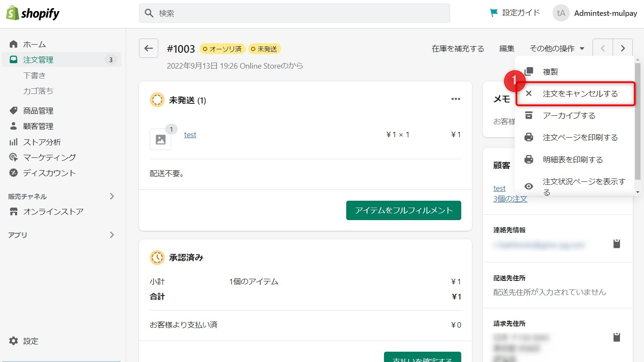644x362 pixels.
Task: Open the ... menu on 未発送 card
Action: coord(456,99)
